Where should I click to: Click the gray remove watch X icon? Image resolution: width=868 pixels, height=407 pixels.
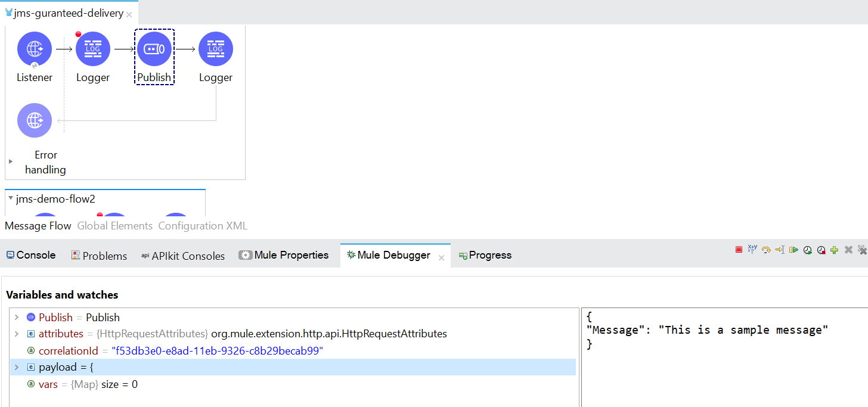tap(848, 250)
